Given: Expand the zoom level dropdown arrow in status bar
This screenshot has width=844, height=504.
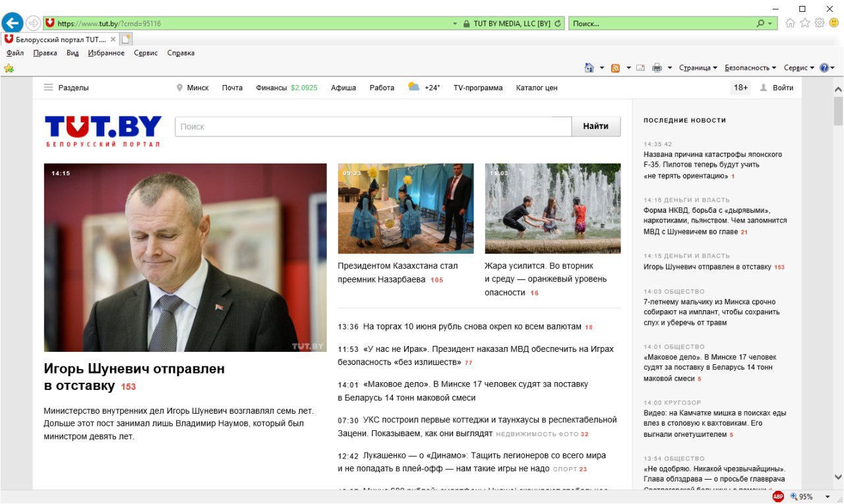Looking at the screenshot, I should tap(827, 497).
